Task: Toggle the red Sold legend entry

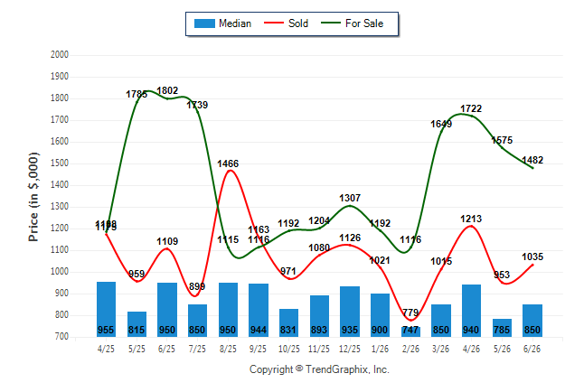Action: point(286,23)
